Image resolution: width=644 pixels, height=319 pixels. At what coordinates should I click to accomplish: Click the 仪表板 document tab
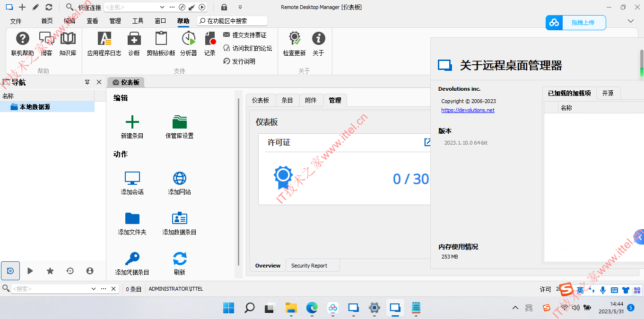tap(126, 82)
